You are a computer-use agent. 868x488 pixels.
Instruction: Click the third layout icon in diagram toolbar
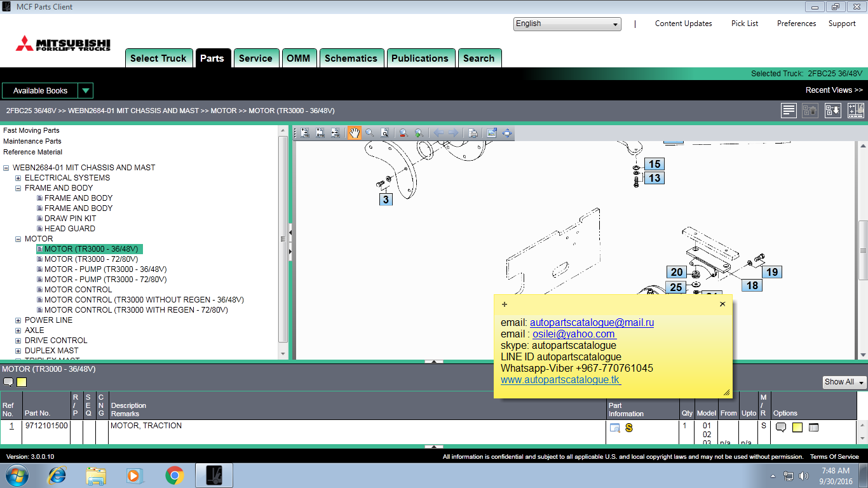[335, 133]
